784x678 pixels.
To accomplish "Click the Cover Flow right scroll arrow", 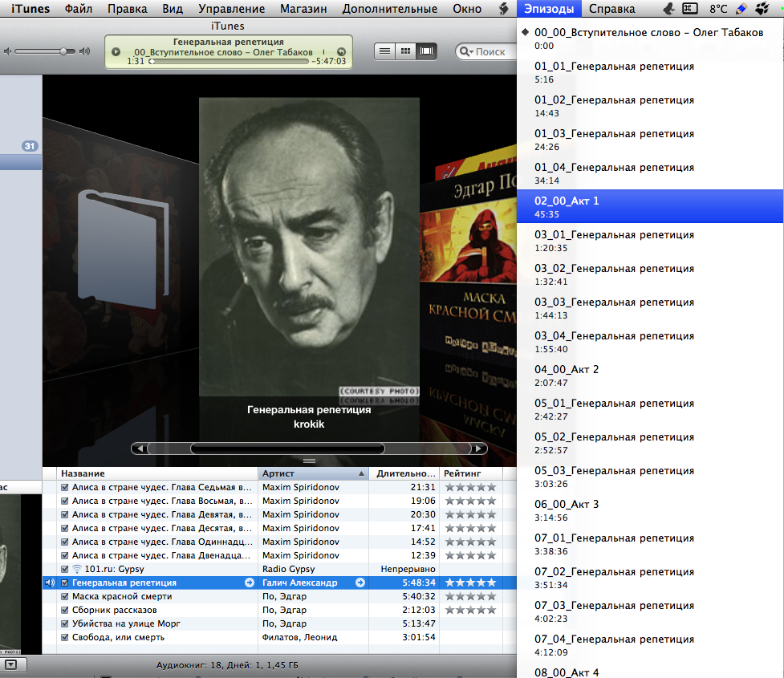I will tap(478, 449).
